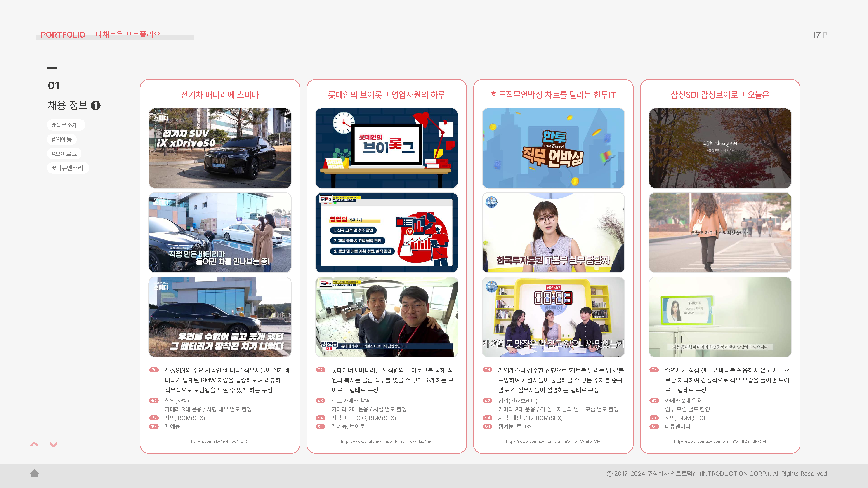The width and height of the screenshot is (868, 488).
Task: Click the 구성 badge in the first card
Action: [154, 370]
